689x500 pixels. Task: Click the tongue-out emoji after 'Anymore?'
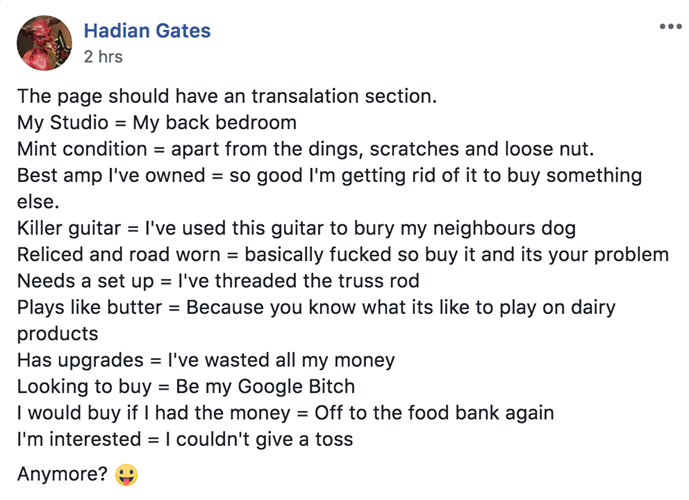coord(127,475)
